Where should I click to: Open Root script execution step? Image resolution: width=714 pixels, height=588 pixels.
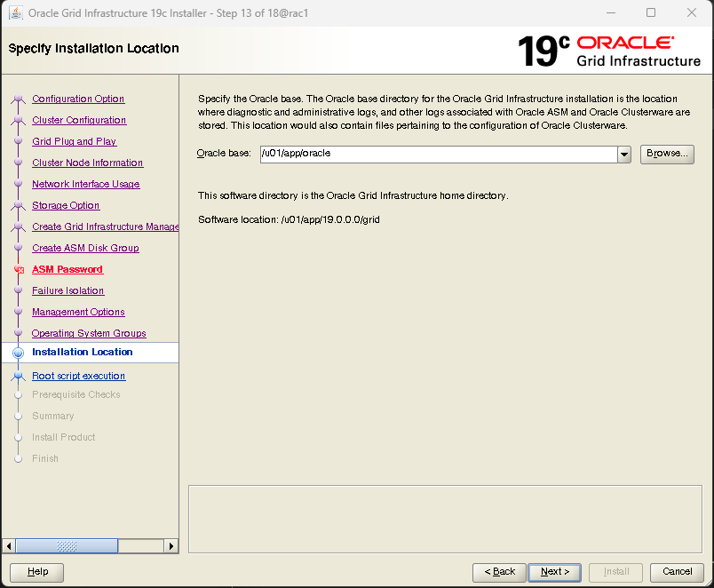coord(78,377)
